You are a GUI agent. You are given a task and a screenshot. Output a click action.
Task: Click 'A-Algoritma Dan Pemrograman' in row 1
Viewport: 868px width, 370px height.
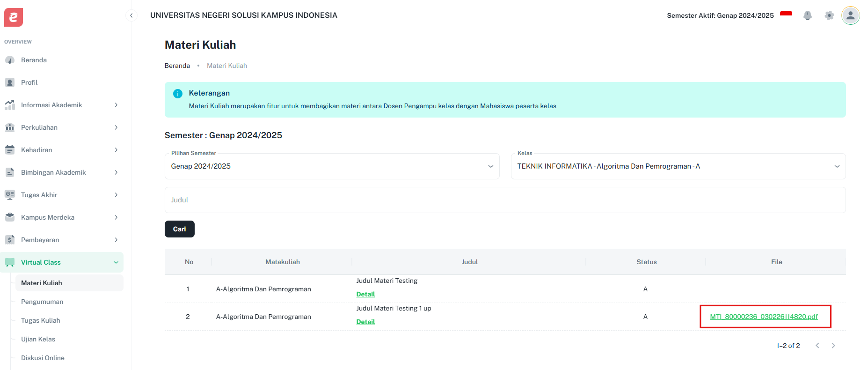tap(263, 289)
